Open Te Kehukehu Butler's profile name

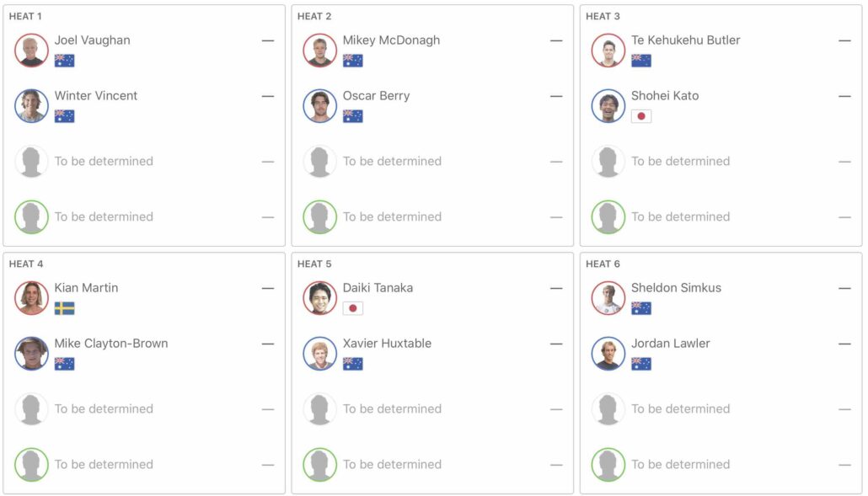685,40
